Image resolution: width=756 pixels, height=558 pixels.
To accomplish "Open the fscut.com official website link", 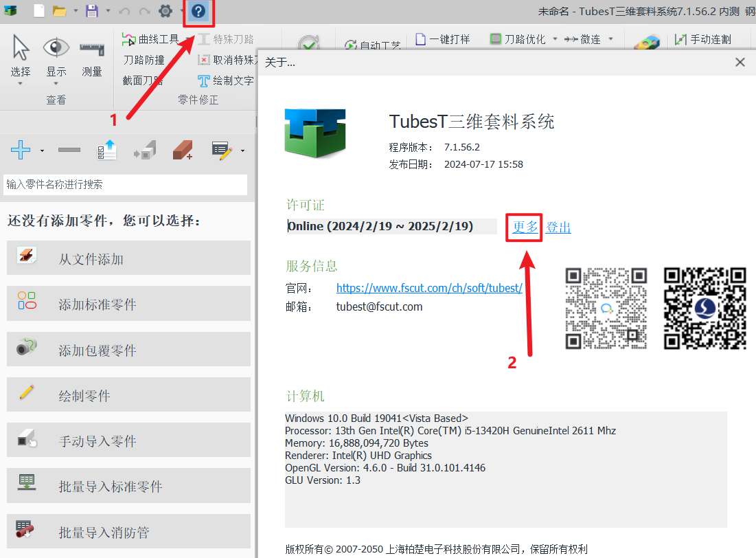I will [429, 288].
